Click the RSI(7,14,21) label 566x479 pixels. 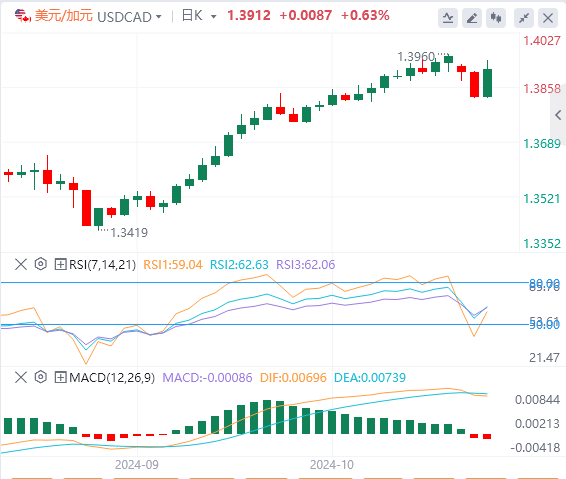tap(103, 265)
